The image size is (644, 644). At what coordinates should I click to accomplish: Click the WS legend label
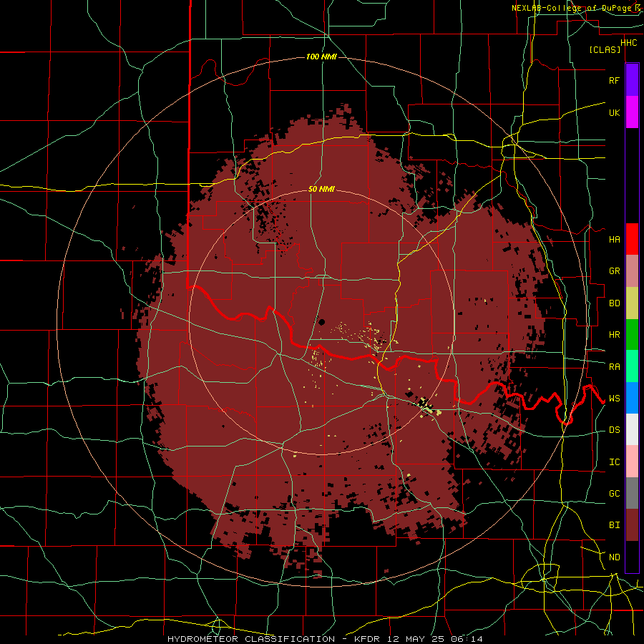pyautogui.click(x=614, y=398)
